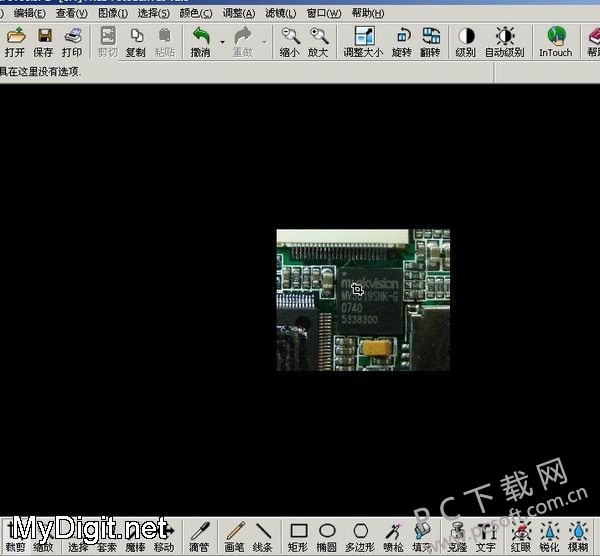Select the 裁剪 (Crop) tool
Screen dimensions: 600x556
click(x=15, y=537)
